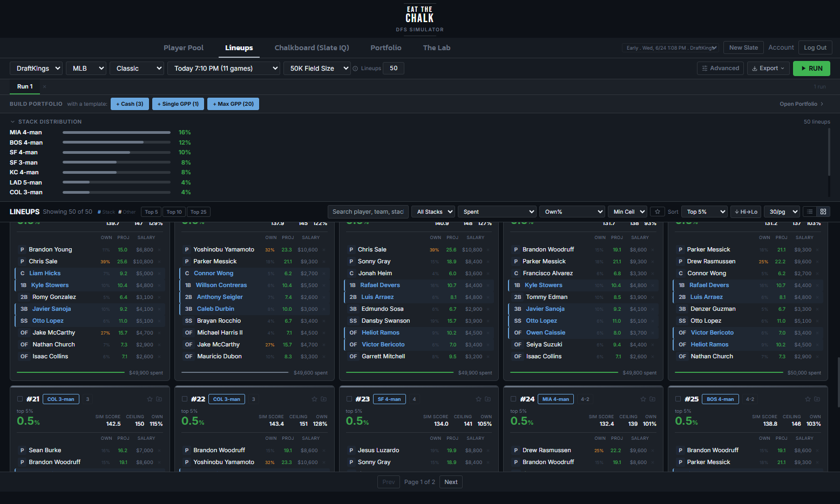The width and height of the screenshot is (840, 504).
Task: Click the Log Out button
Action: pos(815,47)
